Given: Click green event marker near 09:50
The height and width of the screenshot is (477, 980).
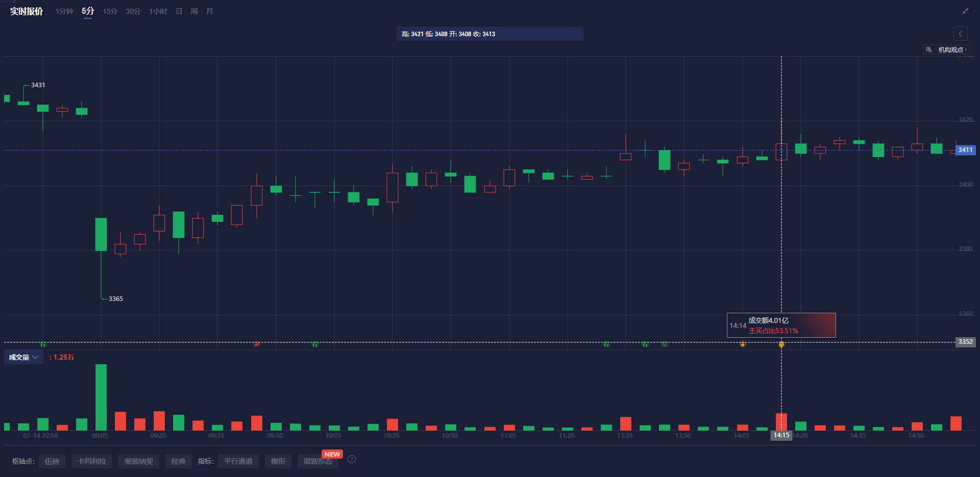Looking at the screenshot, I should coord(315,344).
